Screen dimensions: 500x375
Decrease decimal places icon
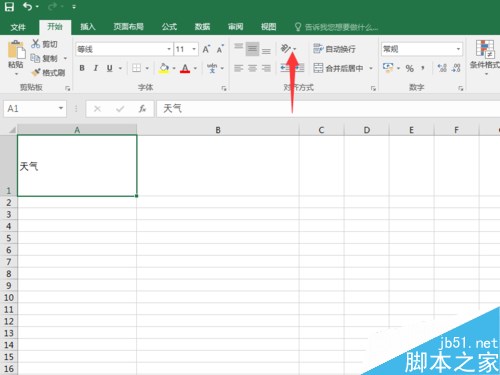tap(456, 68)
